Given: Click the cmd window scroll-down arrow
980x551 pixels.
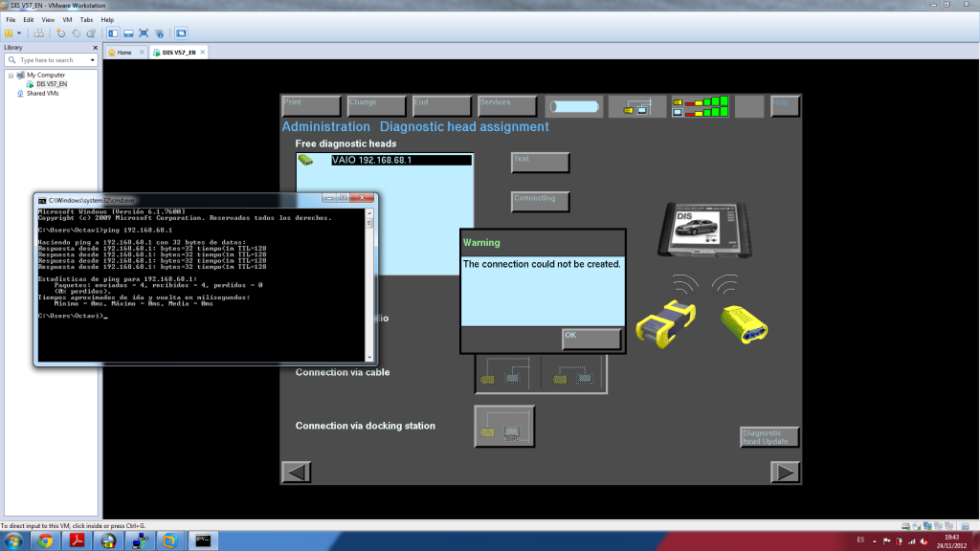Looking at the screenshot, I should point(369,358).
